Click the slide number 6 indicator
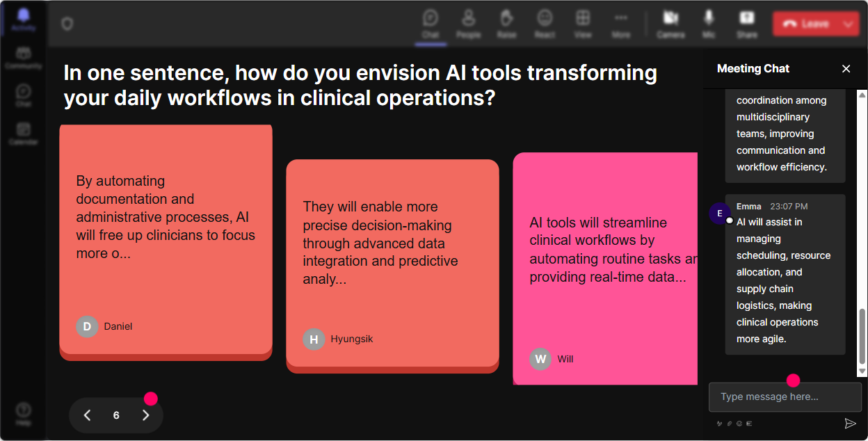Image resolution: width=868 pixels, height=441 pixels. 116,415
